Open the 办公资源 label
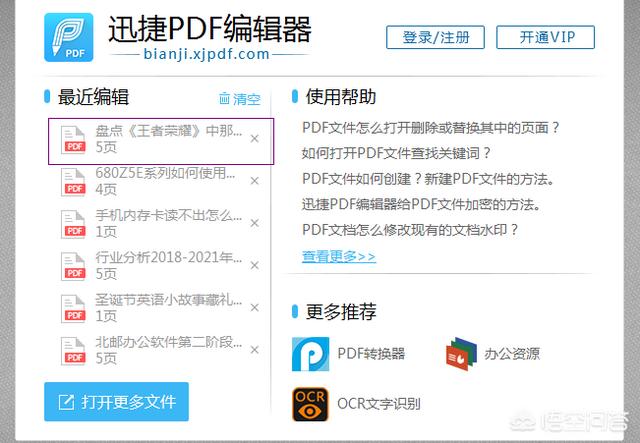 point(512,354)
